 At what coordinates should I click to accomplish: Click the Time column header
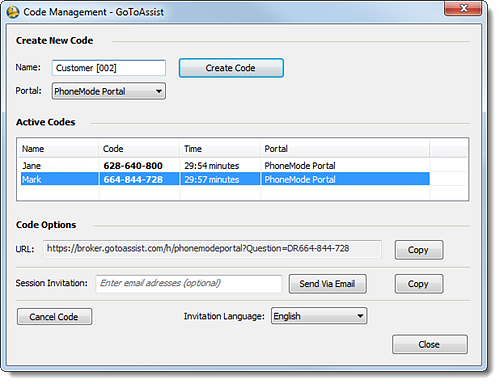click(220, 149)
